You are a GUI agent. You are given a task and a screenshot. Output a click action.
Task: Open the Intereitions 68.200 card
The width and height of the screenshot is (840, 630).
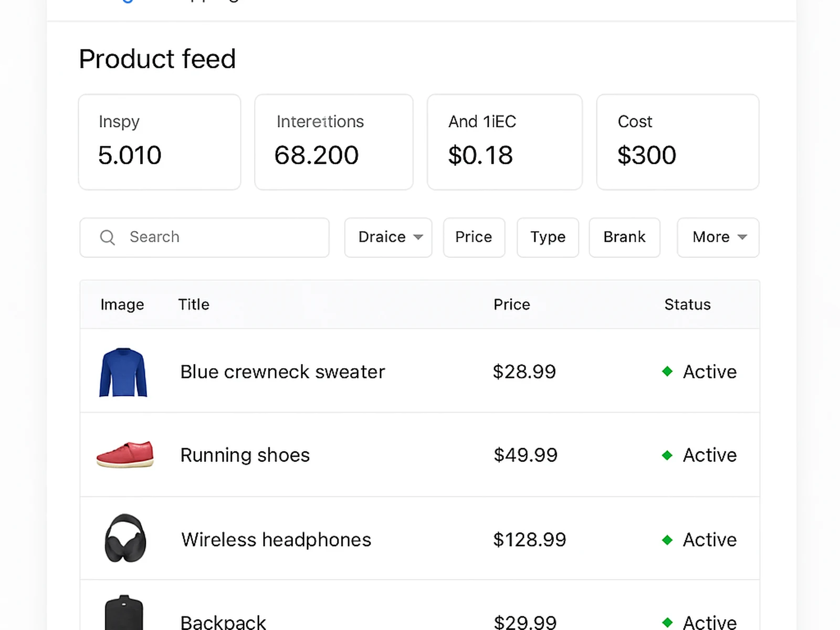coord(334,142)
